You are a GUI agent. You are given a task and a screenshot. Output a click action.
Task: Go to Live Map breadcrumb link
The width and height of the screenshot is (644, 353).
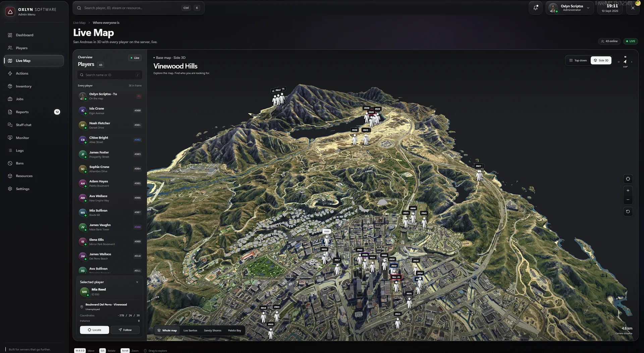(79, 23)
